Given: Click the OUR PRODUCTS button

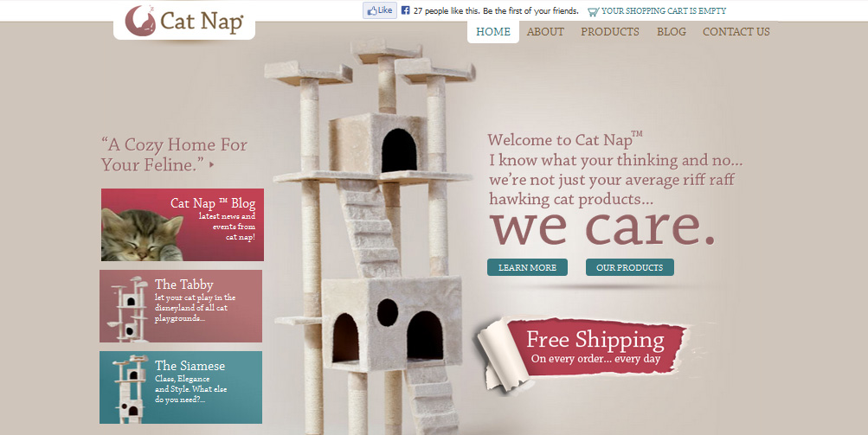Looking at the screenshot, I should click(x=629, y=267).
